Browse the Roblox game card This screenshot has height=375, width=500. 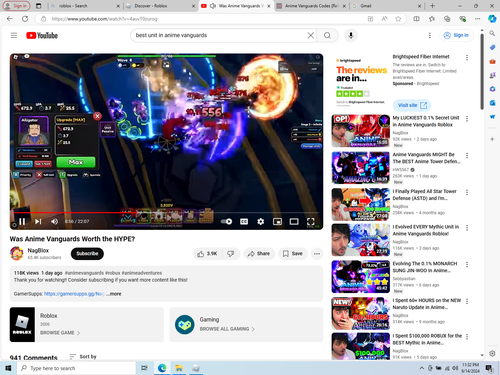tap(87, 324)
